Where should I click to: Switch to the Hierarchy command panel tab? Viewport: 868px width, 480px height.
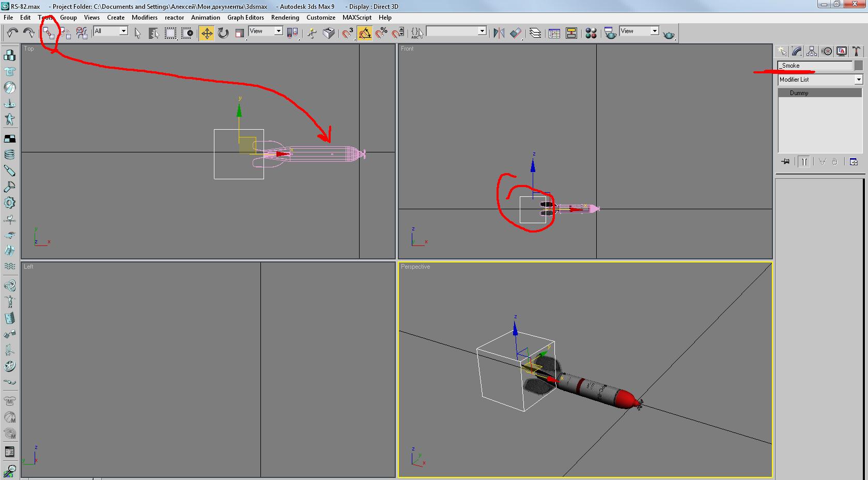pos(812,51)
